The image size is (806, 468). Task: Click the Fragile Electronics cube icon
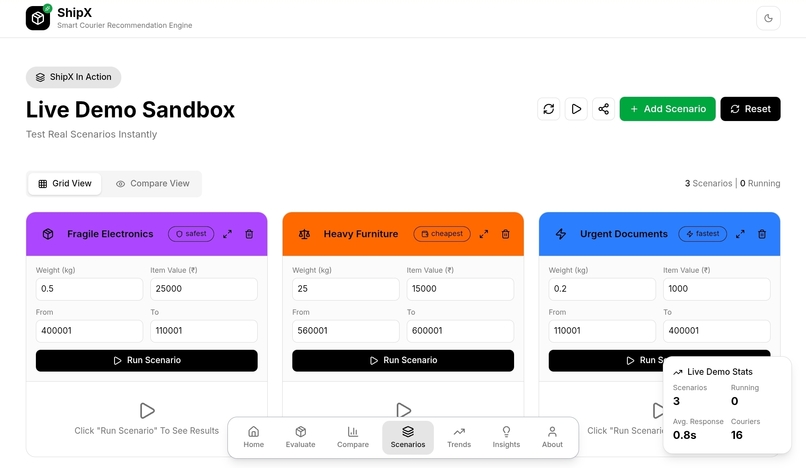pos(48,234)
